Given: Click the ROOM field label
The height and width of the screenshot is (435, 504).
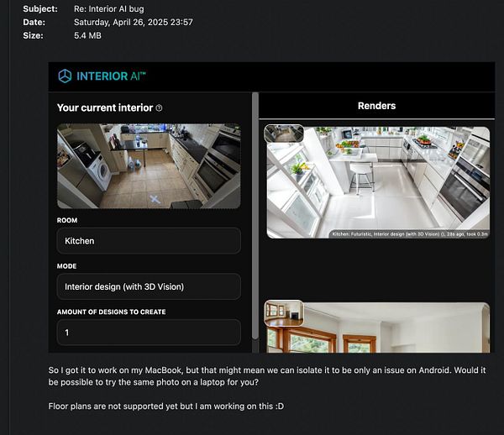Looking at the screenshot, I should [67, 220].
